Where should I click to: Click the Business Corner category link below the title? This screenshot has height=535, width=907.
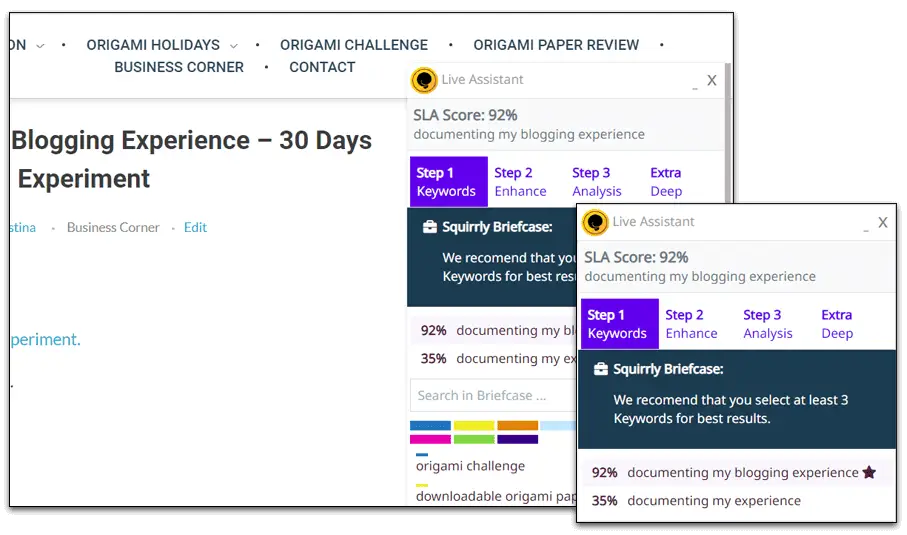[113, 227]
